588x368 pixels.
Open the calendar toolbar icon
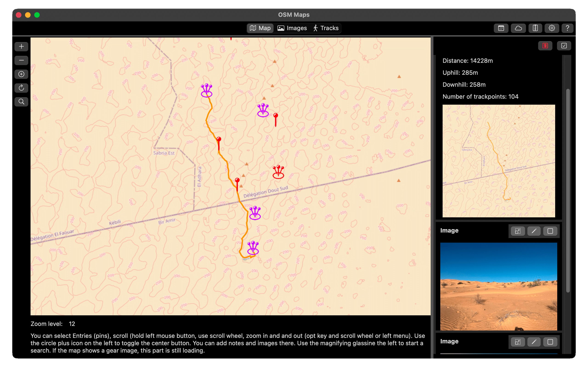click(501, 28)
